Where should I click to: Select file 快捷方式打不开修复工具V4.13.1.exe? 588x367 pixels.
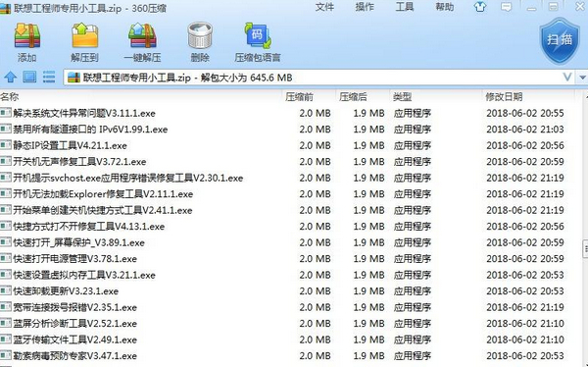coord(88,226)
